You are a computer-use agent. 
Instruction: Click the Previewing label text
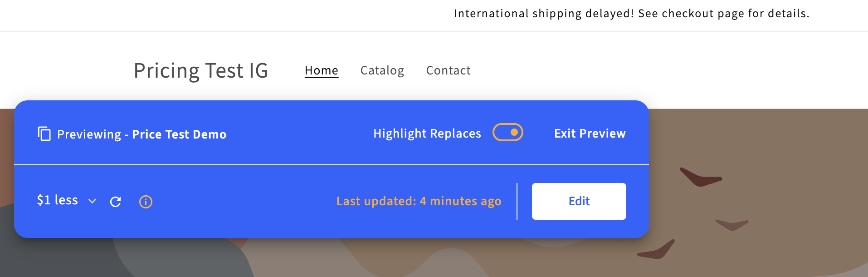pos(89,134)
